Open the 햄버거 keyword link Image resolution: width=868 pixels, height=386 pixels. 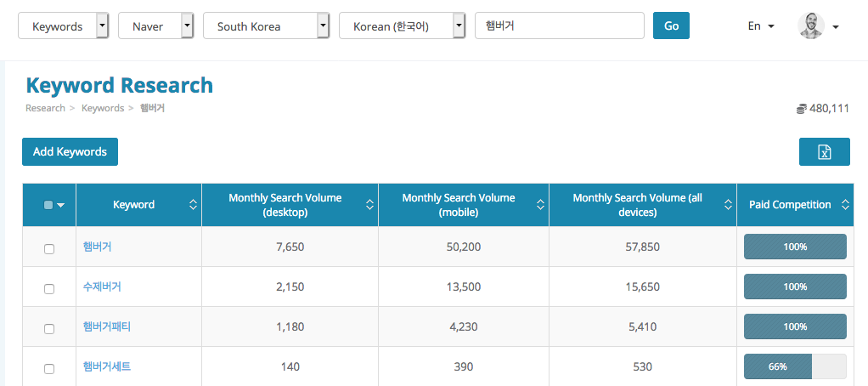[97, 247]
